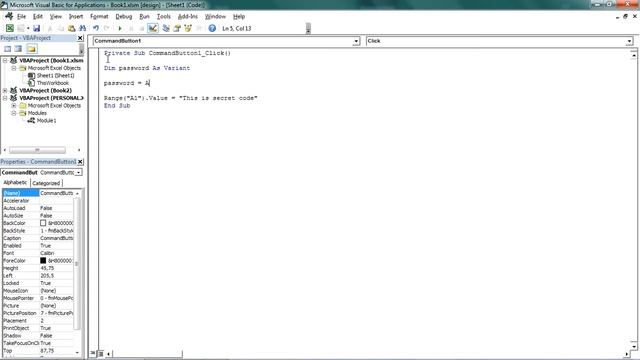Click the grayed-out Toolbox icon
This screenshot has height=360, width=640.
click(x=199, y=28)
